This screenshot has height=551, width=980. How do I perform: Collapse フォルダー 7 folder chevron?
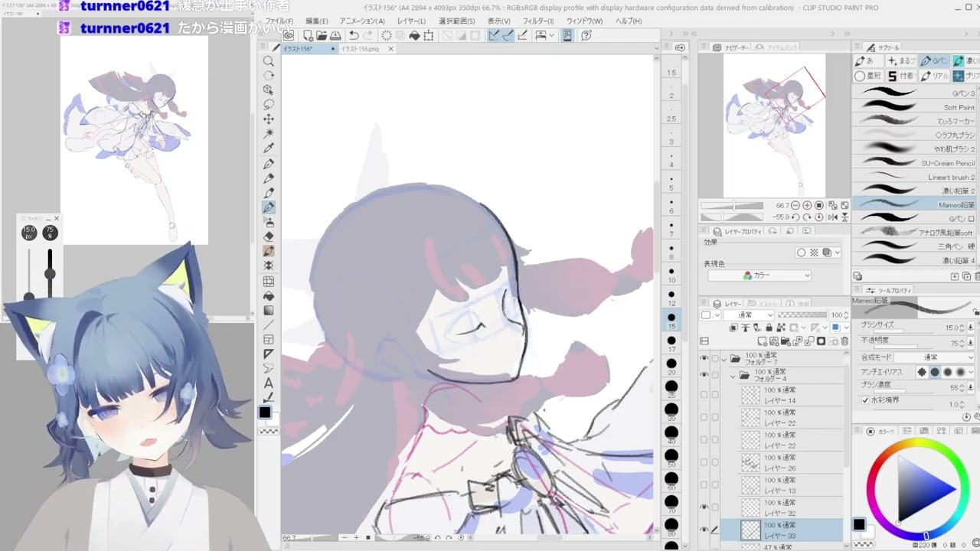pos(724,358)
